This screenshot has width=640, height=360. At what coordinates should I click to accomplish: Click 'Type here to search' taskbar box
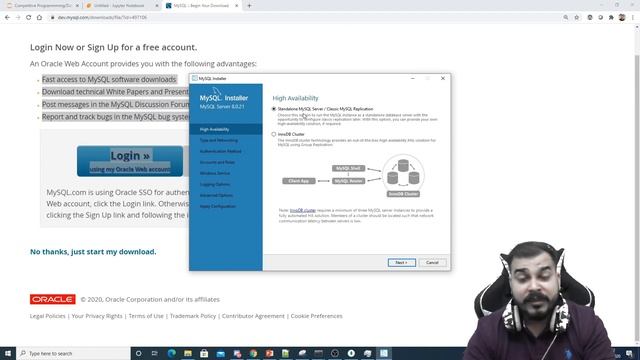(73, 353)
